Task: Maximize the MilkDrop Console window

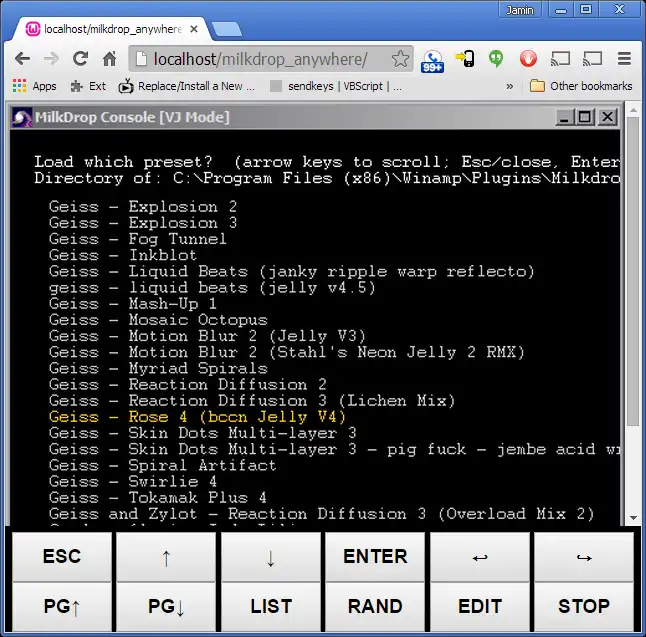Action: click(585, 117)
